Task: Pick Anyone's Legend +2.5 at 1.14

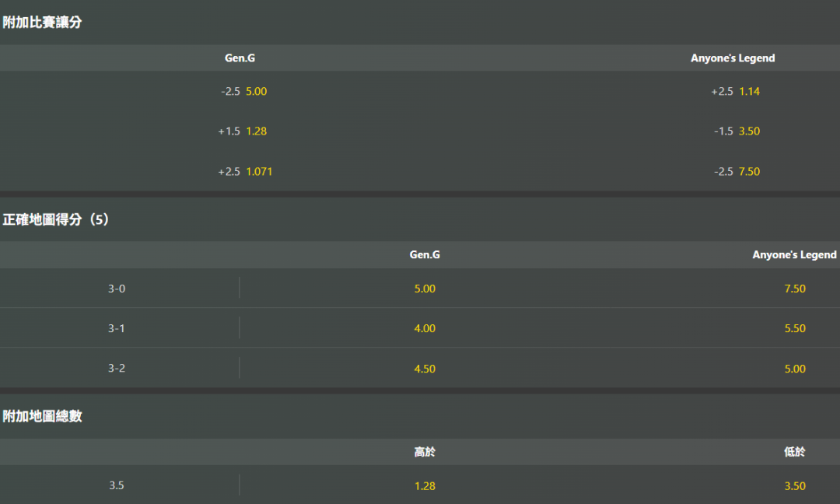Action: pos(735,92)
